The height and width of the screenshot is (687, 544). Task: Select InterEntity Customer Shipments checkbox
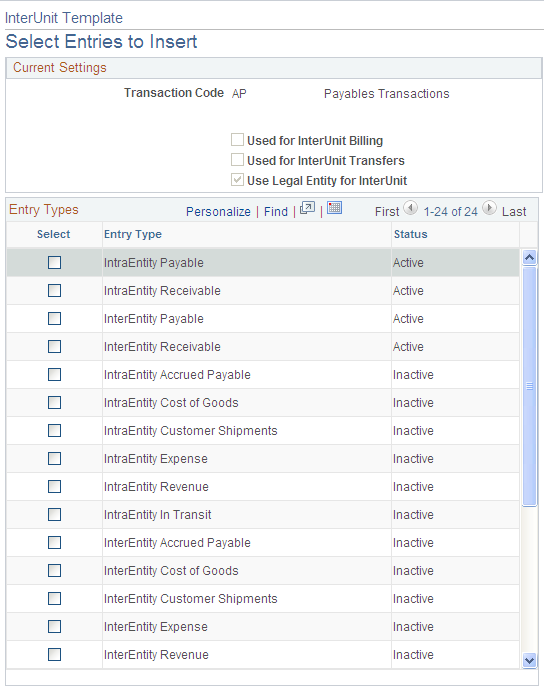coord(54,598)
